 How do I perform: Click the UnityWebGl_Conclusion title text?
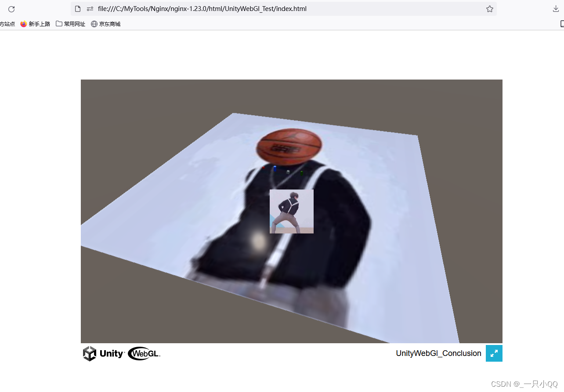438,353
